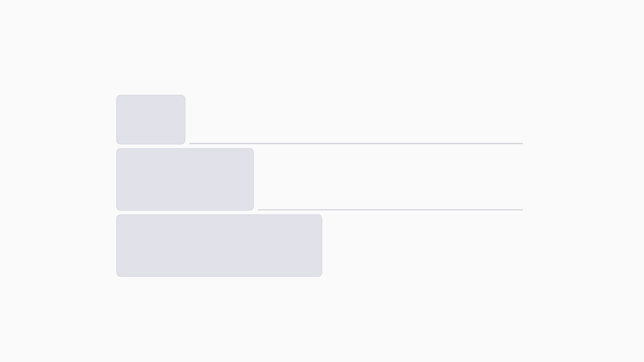Select the middle gray rounded rectangle

click(185, 179)
